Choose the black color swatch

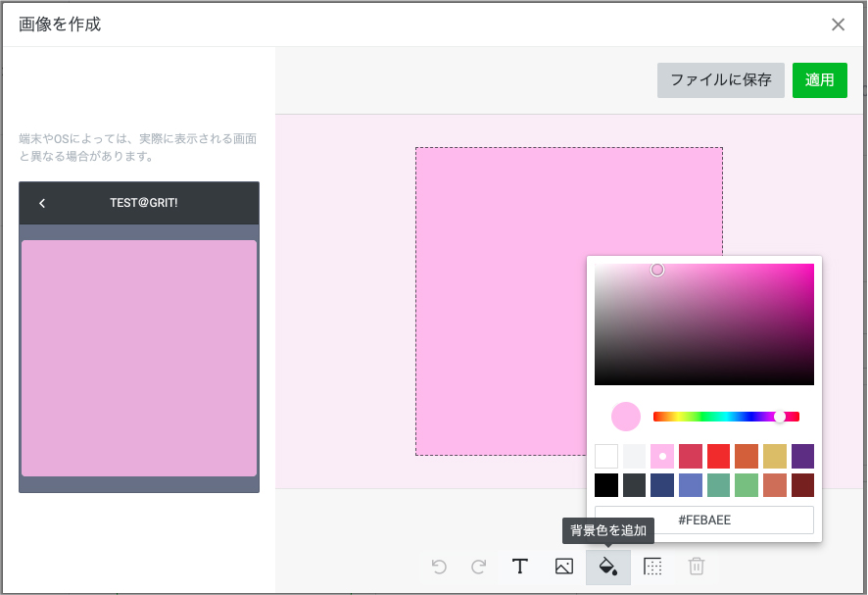click(x=606, y=485)
